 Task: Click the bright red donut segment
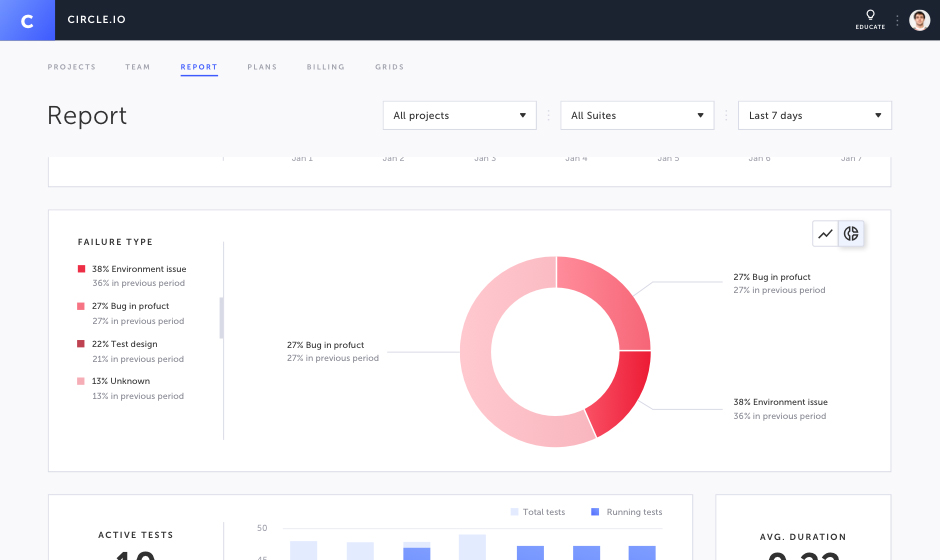click(x=622, y=390)
